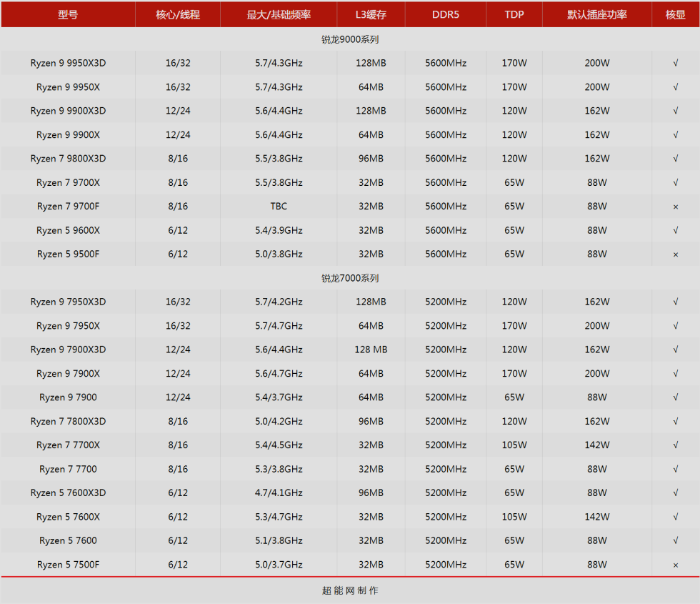Viewport: 700px width, 604px height.
Task: Click the 5200MHz DDR5 cell for Ryzen 9 7900
Action: pyautogui.click(x=446, y=397)
